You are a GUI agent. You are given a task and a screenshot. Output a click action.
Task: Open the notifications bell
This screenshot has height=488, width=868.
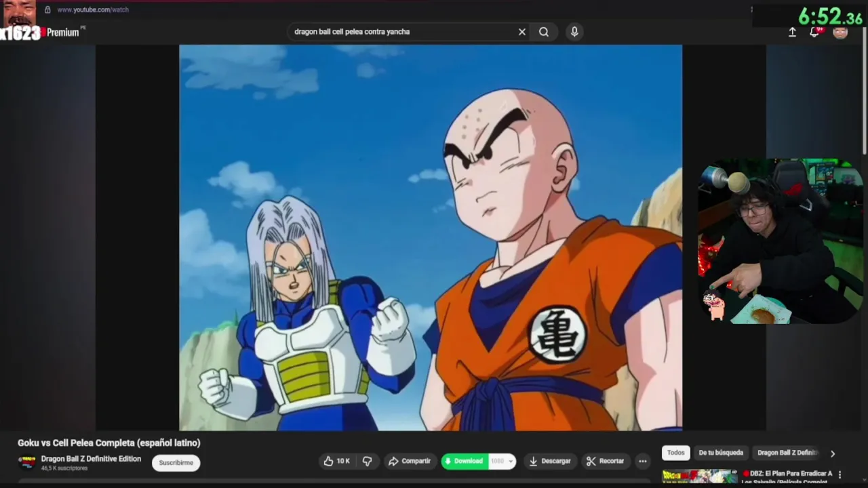[815, 32]
